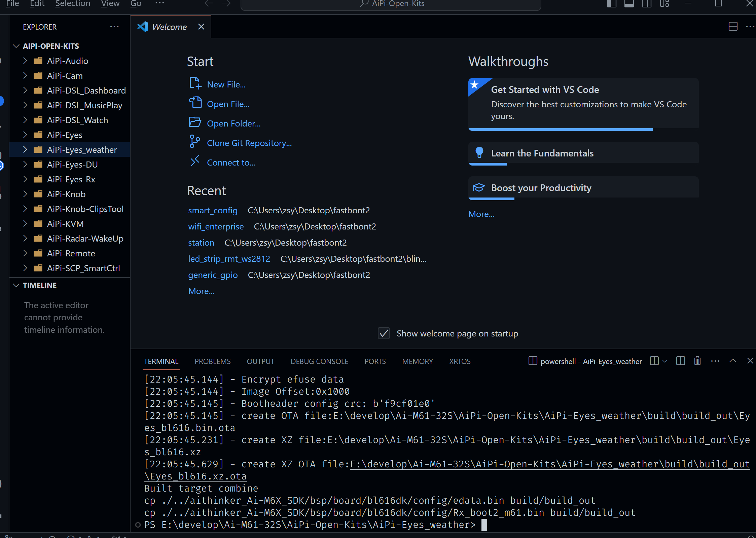Select the AiPi-SCP_SmartCtrl folder

point(70,268)
